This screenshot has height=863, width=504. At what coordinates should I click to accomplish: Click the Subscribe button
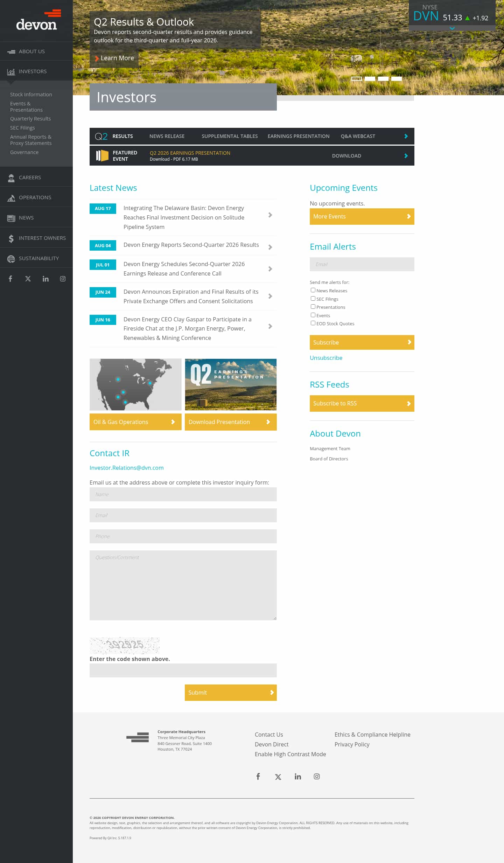(362, 342)
